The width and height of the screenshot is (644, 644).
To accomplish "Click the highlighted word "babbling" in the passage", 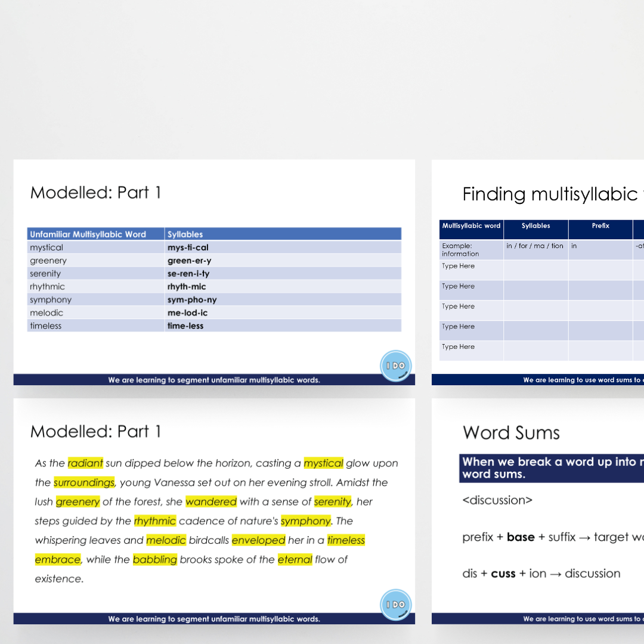I will (x=155, y=559).
